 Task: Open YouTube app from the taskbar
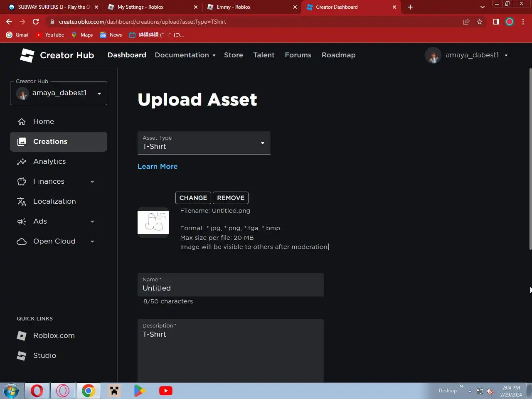(x=166, y=391)
